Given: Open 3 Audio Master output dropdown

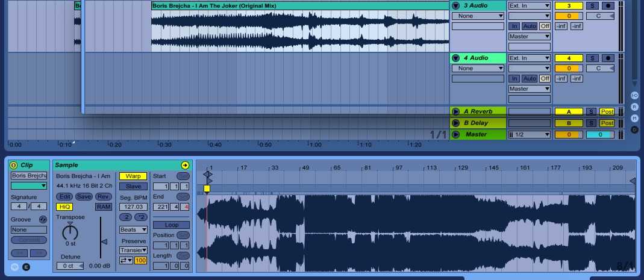Looking at the screenshot, I should click(x=530, y=37).
